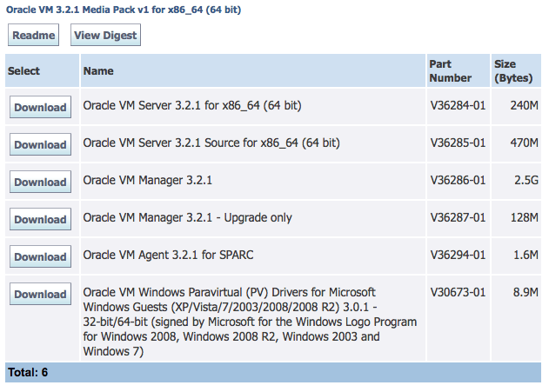549x392 pixels.
Task: Select the 'Total: 6' footer text
Action: tap(28, 372)
